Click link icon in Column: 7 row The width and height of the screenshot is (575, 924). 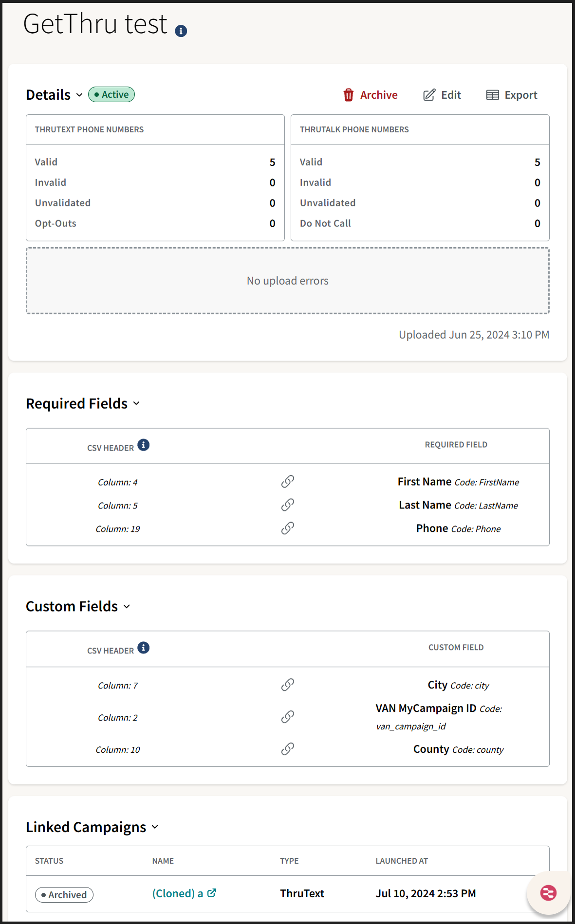[288, 685]
